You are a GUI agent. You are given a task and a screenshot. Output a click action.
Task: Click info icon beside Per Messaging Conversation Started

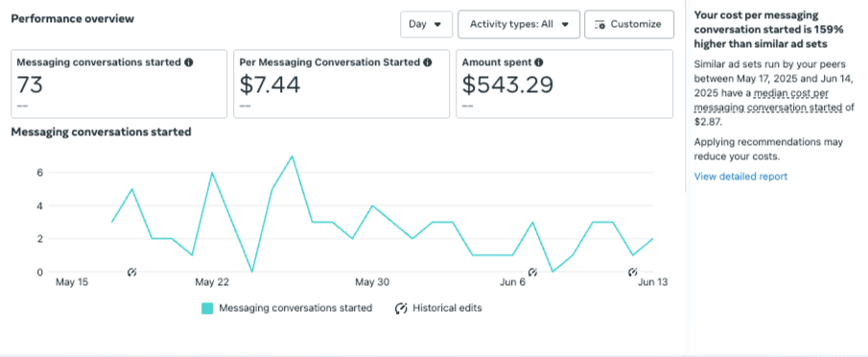click(x=428, y=62)
